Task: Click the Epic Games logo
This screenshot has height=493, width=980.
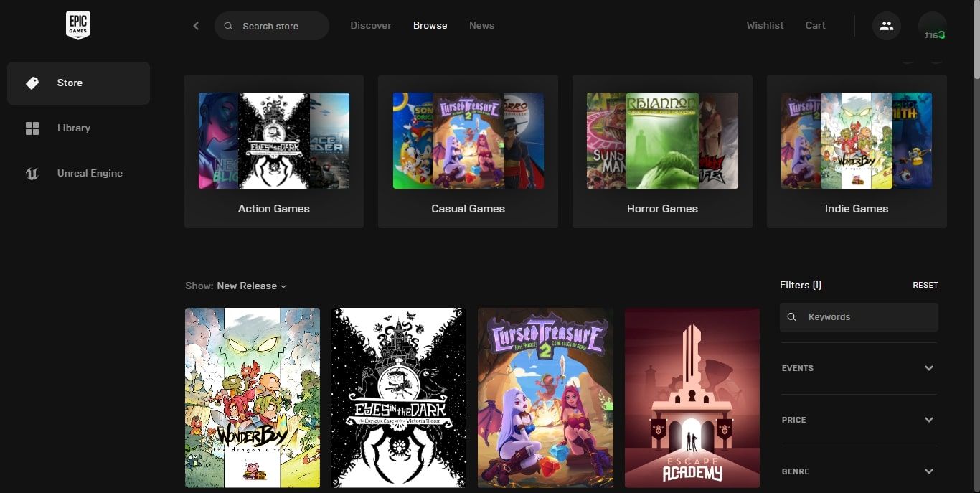Action: click(x=78, y=26)
